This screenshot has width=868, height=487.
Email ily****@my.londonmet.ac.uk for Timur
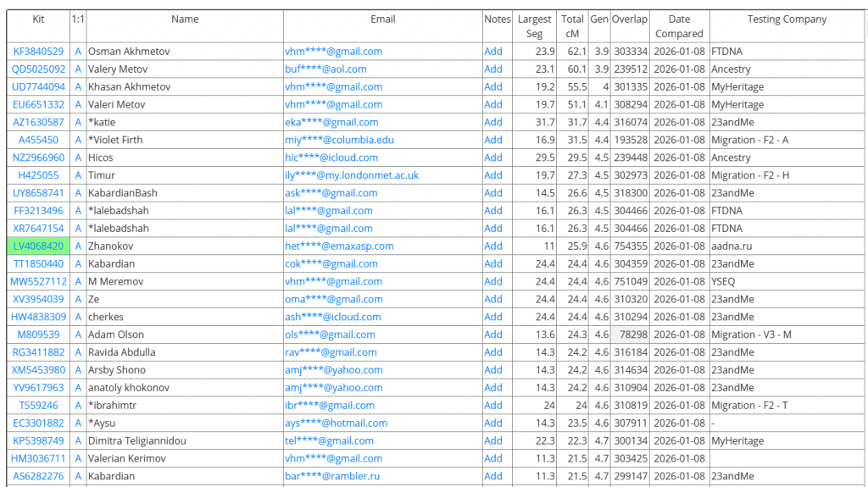352,175
